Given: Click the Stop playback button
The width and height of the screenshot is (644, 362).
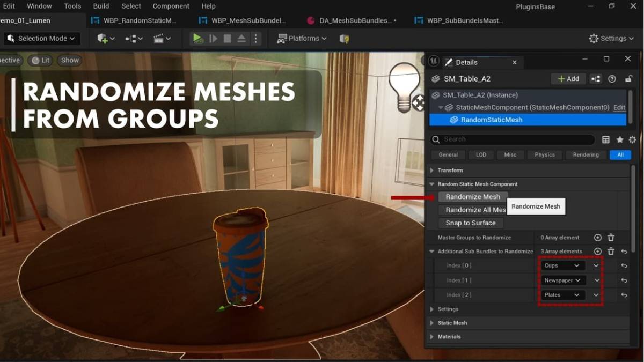Looking at the screenshot, I should 227,39.
